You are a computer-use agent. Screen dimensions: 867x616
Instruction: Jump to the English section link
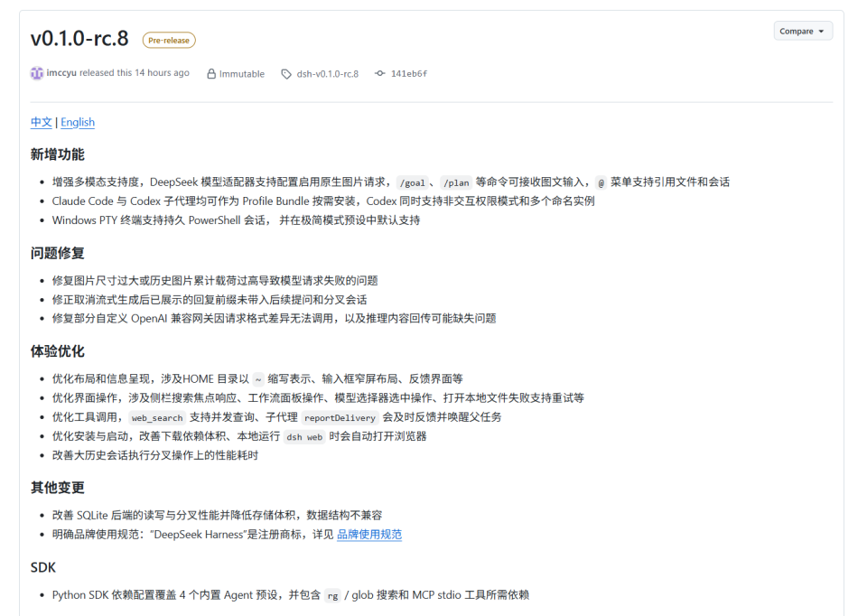[x=78, y=122]
